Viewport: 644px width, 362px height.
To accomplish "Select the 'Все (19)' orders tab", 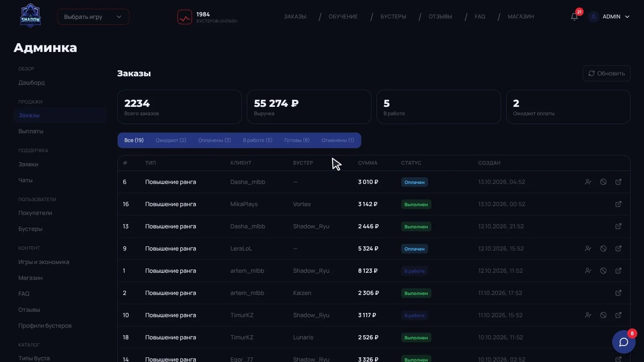I will (x=134, y=140).
